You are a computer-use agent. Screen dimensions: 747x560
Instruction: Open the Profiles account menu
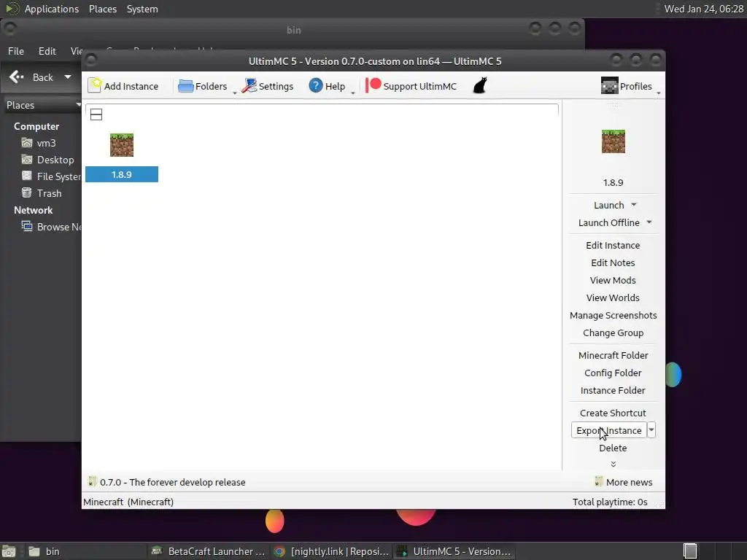pos(626,86)
